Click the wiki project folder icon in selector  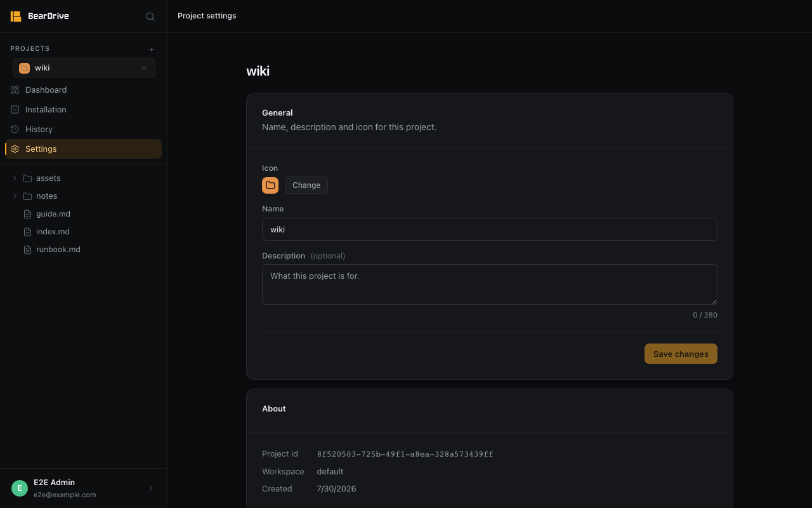pos(24,68)
